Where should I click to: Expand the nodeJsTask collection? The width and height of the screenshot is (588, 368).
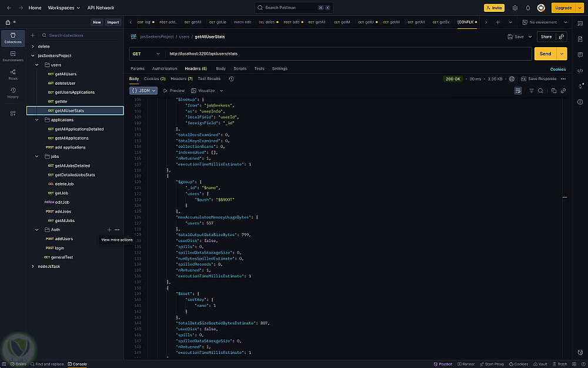point(32,267)
